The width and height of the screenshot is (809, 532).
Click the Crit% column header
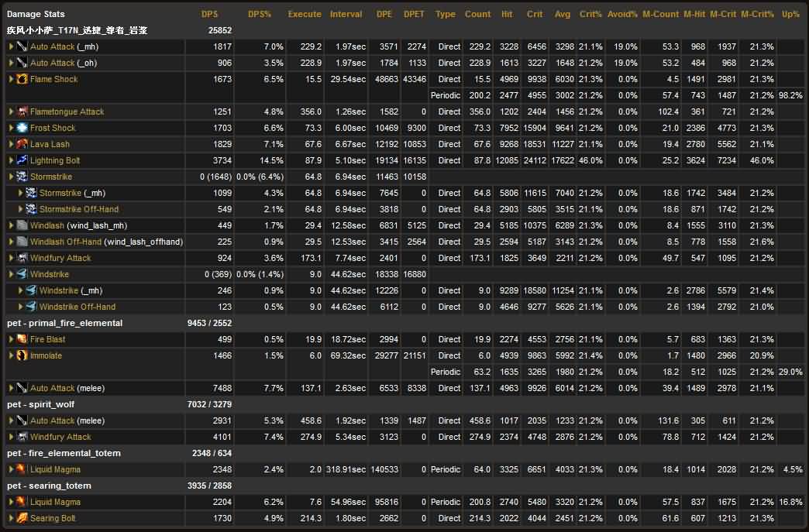pos(590,14)
